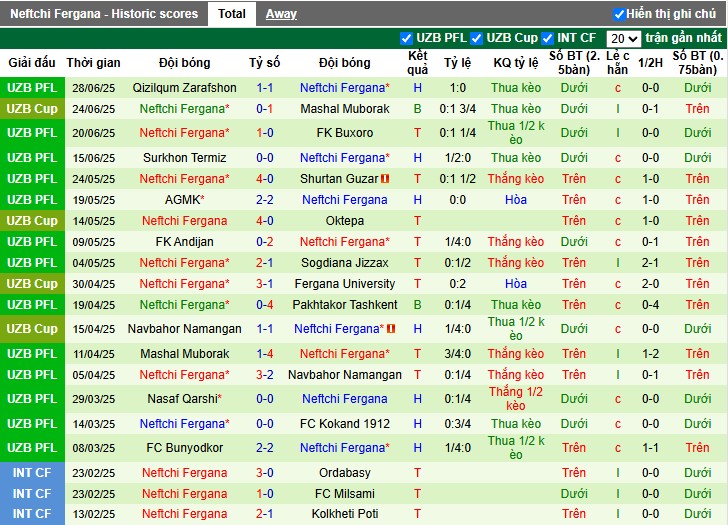Open Navbahor Namangan on 15/04/25 row
The height and width of the screenshot is (525, 728).
(x=184, y=329)
